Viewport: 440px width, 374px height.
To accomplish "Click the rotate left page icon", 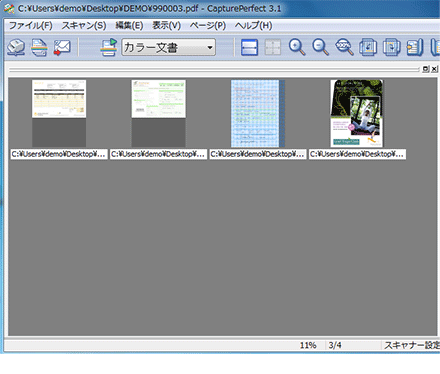I will [x=368, y=47].
